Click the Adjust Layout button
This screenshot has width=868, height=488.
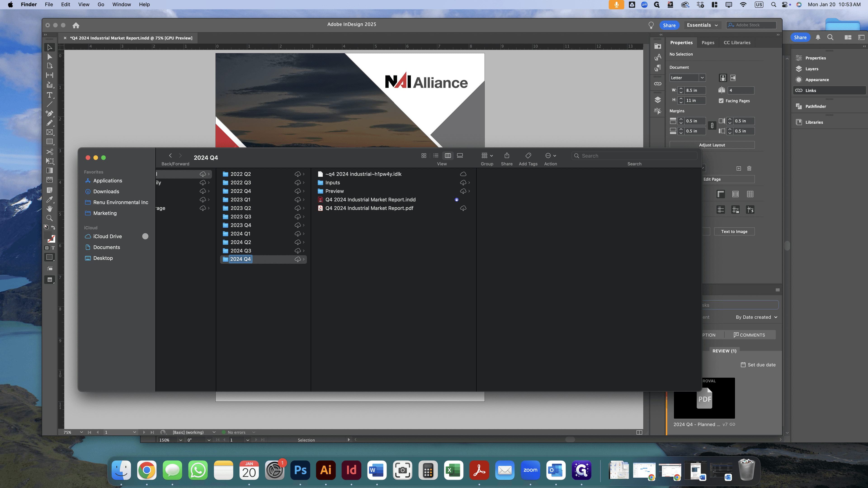712,145
